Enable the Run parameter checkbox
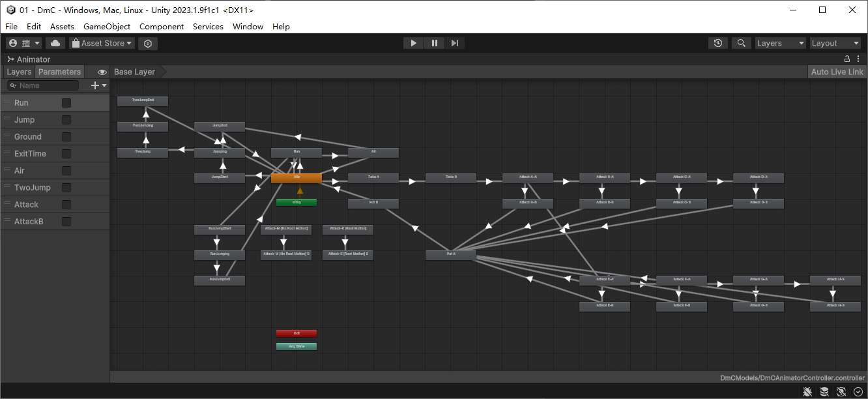 tap(66, 103)
